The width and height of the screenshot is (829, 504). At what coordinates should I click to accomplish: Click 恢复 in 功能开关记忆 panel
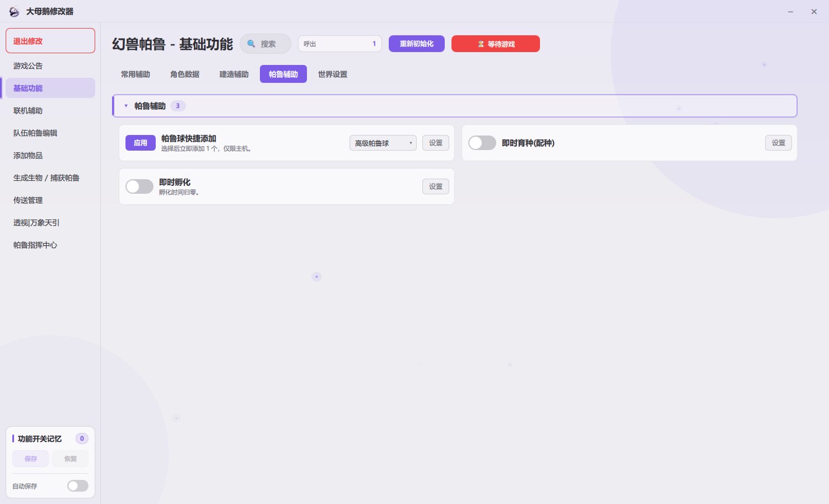click(x=71, y=459)
